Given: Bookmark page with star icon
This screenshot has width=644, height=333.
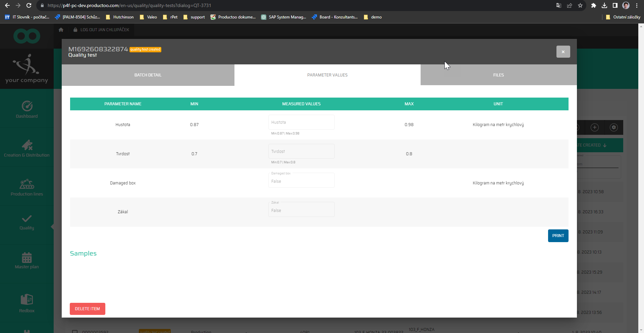Looking at the screenshot, I should click(580, 5).
